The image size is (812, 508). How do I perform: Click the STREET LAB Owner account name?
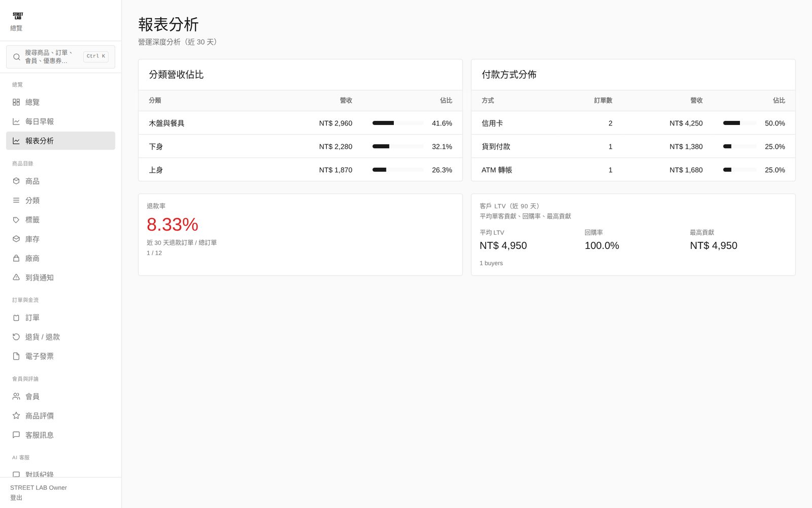39,488
